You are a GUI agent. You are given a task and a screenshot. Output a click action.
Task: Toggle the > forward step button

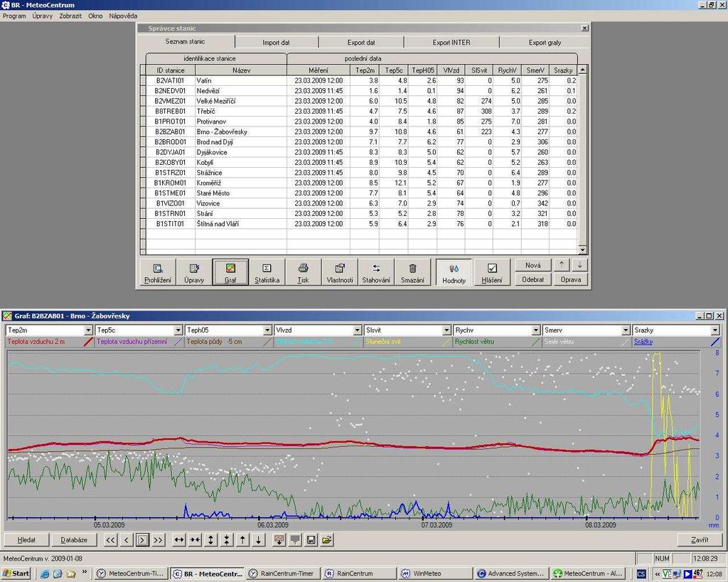coord(142,540)
